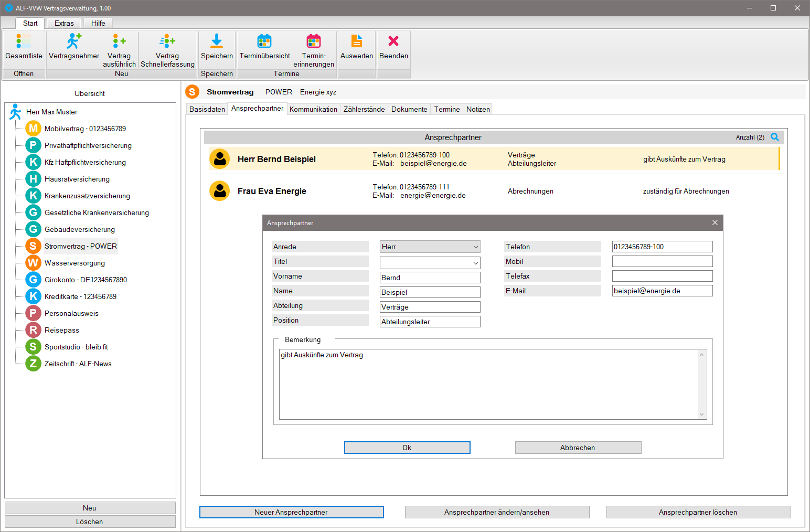Click the E-Mail input field
This screenshot has width=810, height=532.
click(x=663, y=291)
